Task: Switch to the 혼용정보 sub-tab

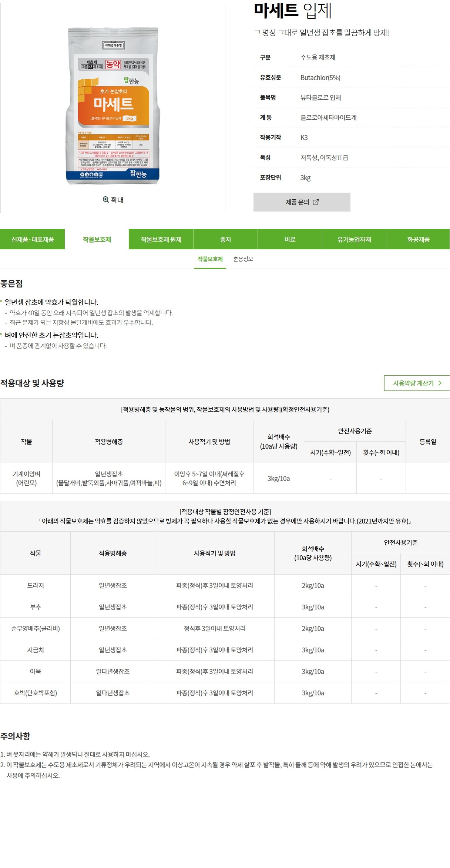Action: (243, 259)
